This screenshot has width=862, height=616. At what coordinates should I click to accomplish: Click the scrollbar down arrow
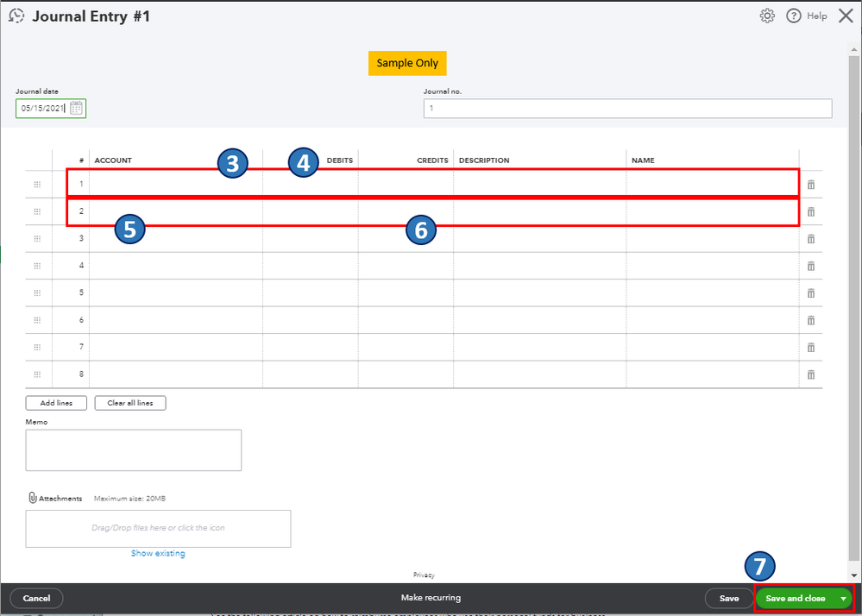(x=853, y=575)
